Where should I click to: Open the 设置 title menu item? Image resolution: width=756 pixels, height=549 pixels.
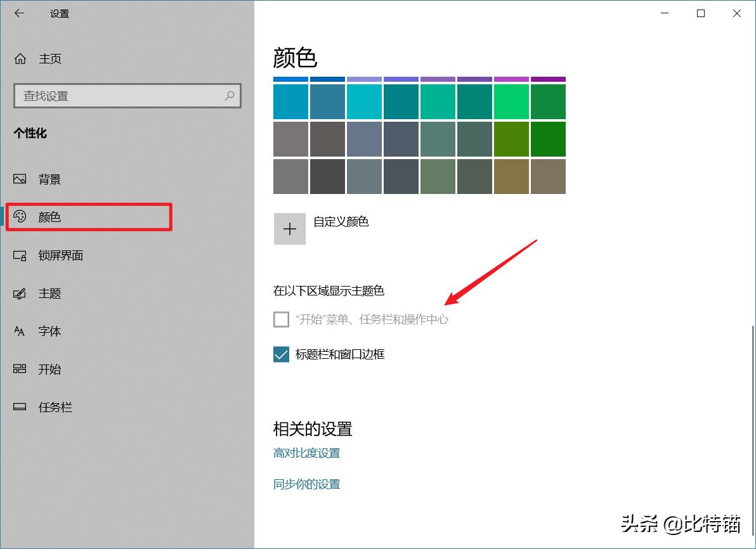click(59, 13)
